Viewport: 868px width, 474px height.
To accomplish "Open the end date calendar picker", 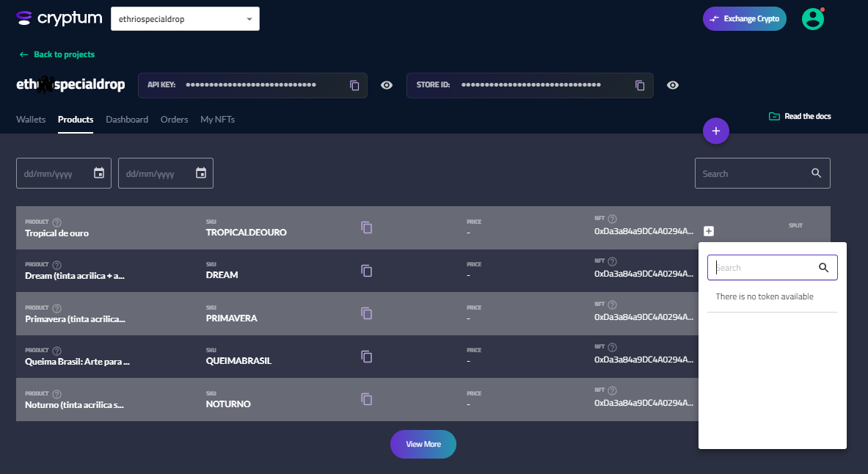I will pyautogui.click(x=201, y=173).
